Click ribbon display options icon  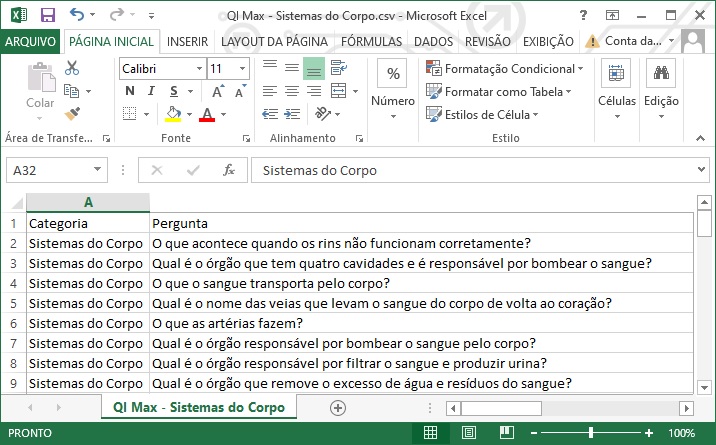612,15
